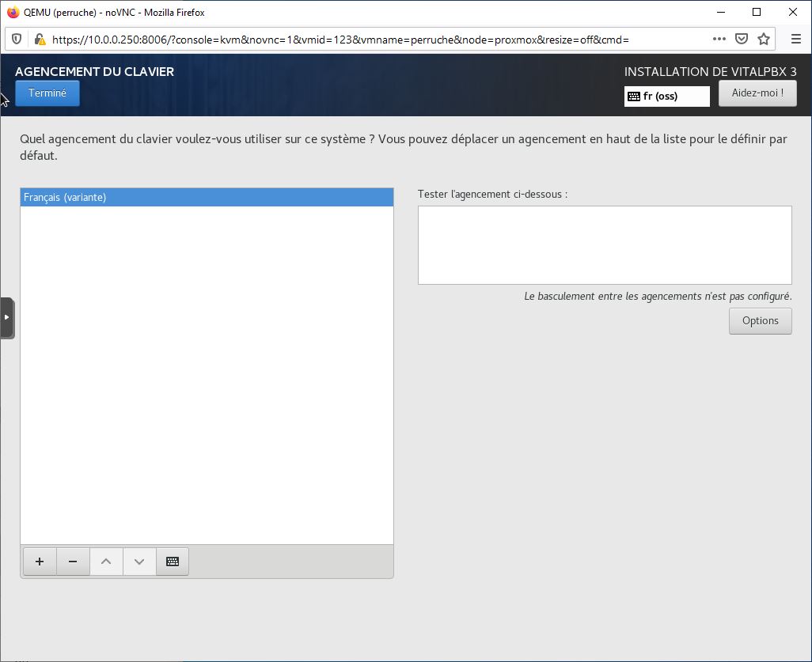
Task: Bookmark this page with star icon
Action: (763, 39)
